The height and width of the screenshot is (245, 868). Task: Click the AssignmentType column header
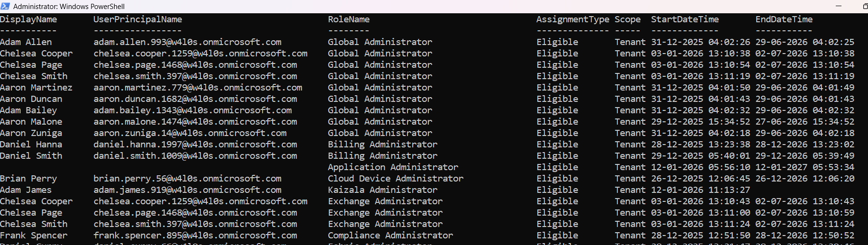(572, 19)
